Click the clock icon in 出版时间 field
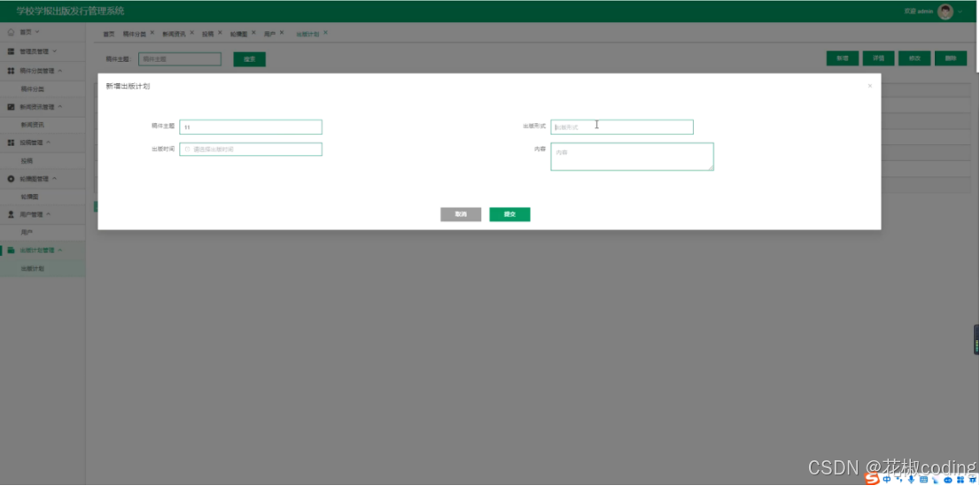 [x=188, y=150]
